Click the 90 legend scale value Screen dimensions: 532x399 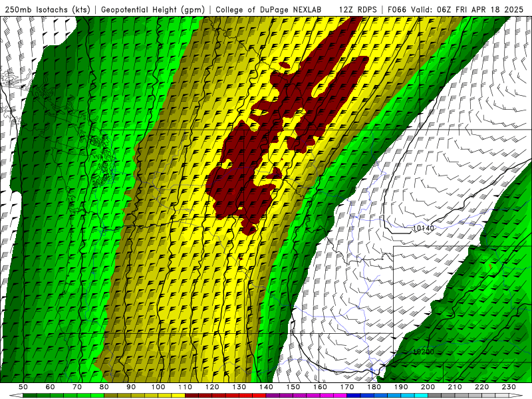(131, 387)
